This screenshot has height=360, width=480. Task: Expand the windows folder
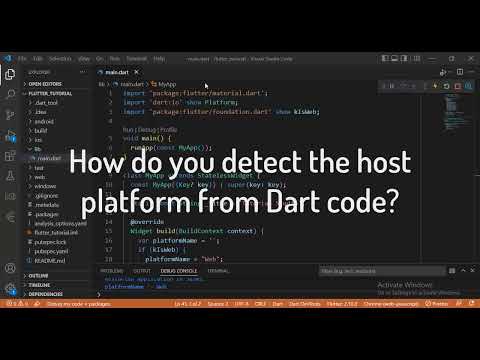tap(45, 186)
